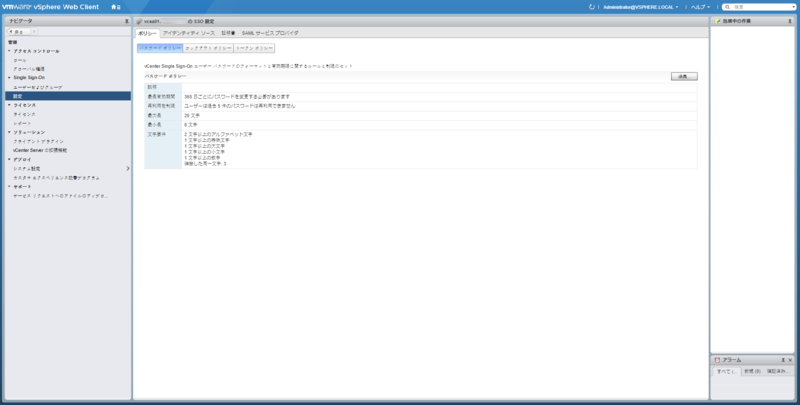Collapse the アクセス コントロール section
The image size is (800, 405).
[x=9, y=51]
